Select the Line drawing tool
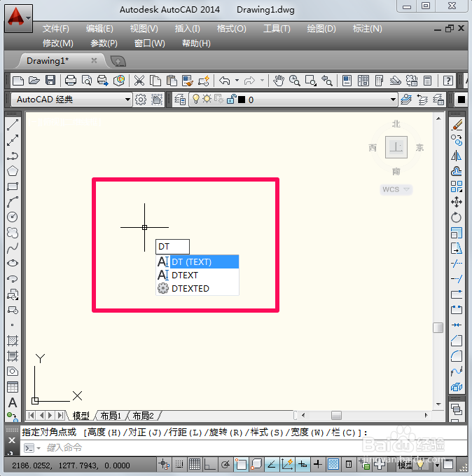The image size is (472, 476). click(13, 125)
